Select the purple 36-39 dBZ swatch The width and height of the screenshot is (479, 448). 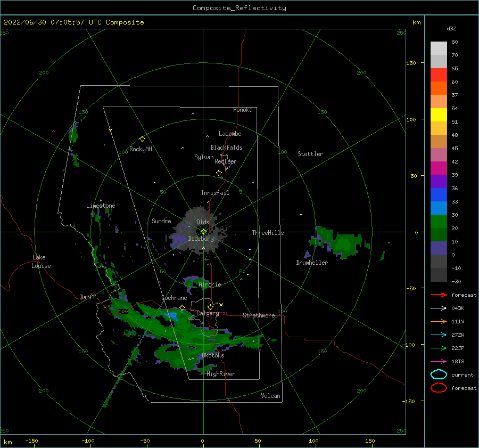[439, 182]
